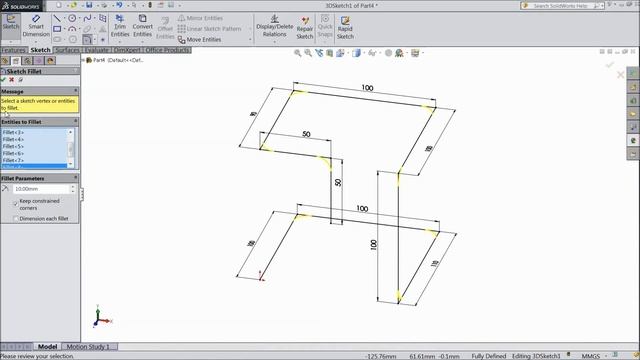Open the PropertyManager panel tab
640x360 pixels.
(16, 61)
